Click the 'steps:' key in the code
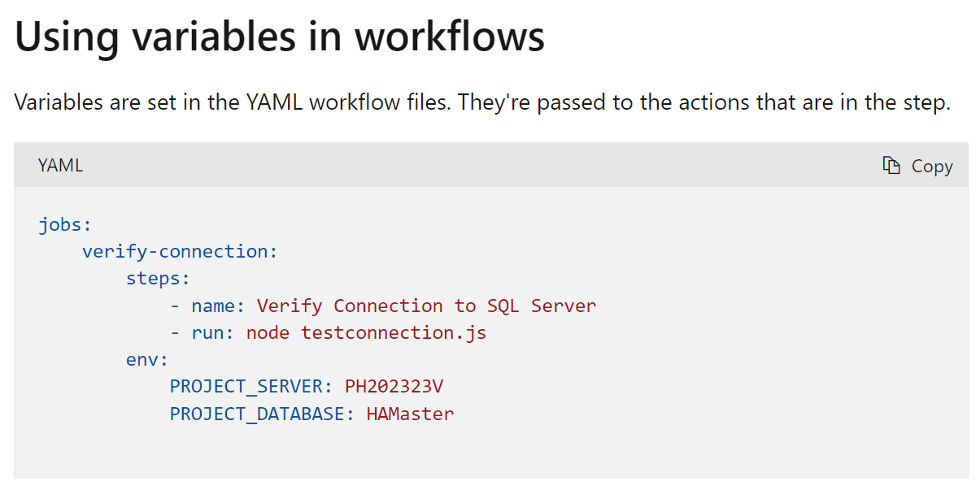980x490 pixels. pos(158,279)
